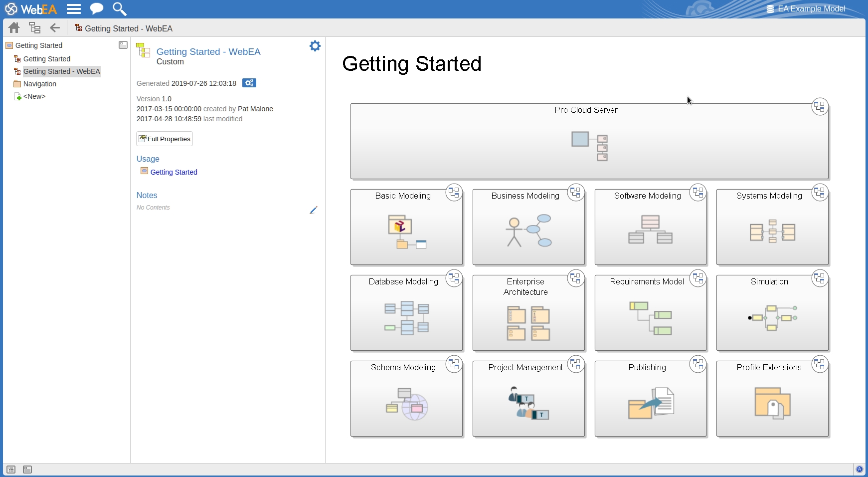Click the Full Properties button

coord(165,139)
